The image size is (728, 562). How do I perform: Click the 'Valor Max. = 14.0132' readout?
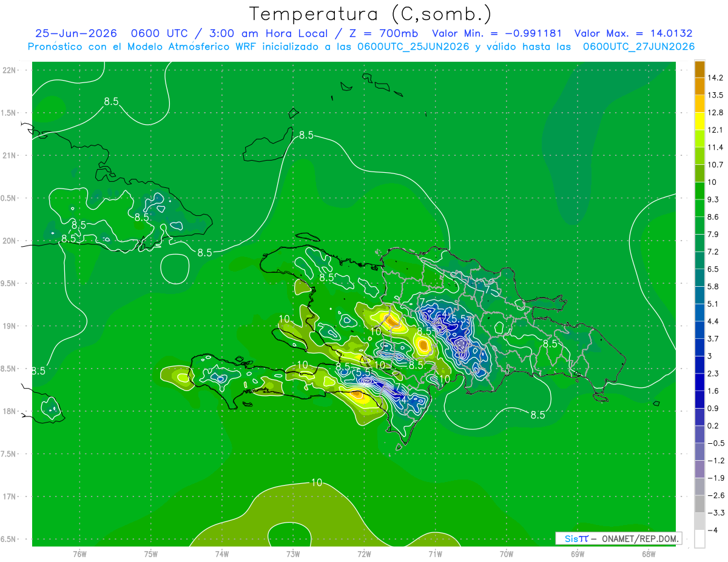tap(633, 33)
